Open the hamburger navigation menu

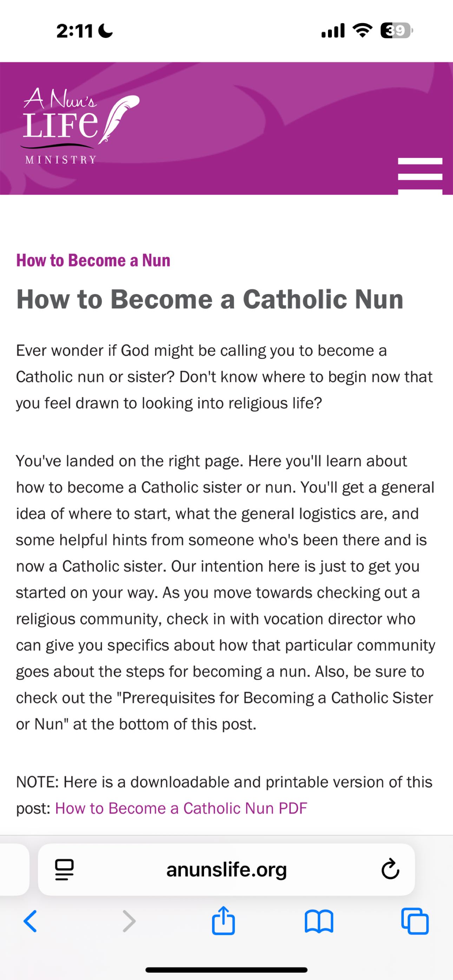[420, 176]
